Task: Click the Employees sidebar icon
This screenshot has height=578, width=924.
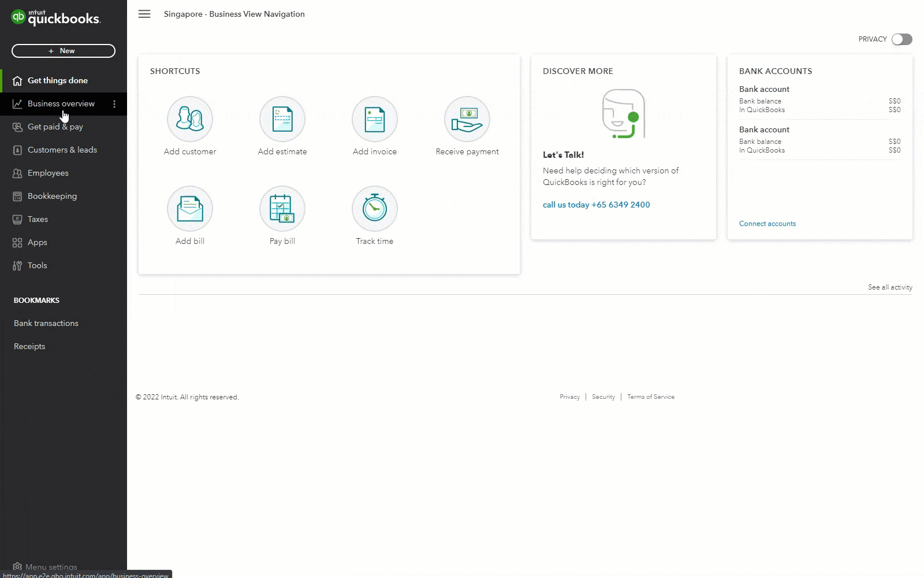Action: (x=17, y=173)
